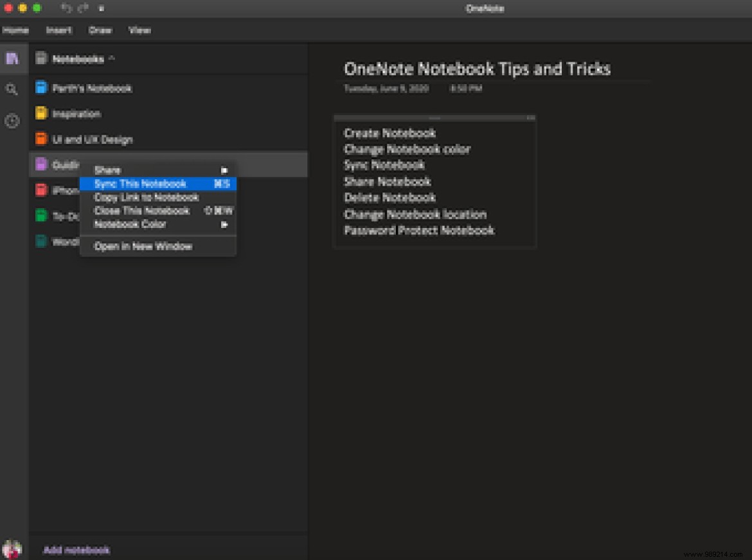Click the user profile avatar at bottom left
The width and height of the screenshot is (752, 560).
point(12,549)
